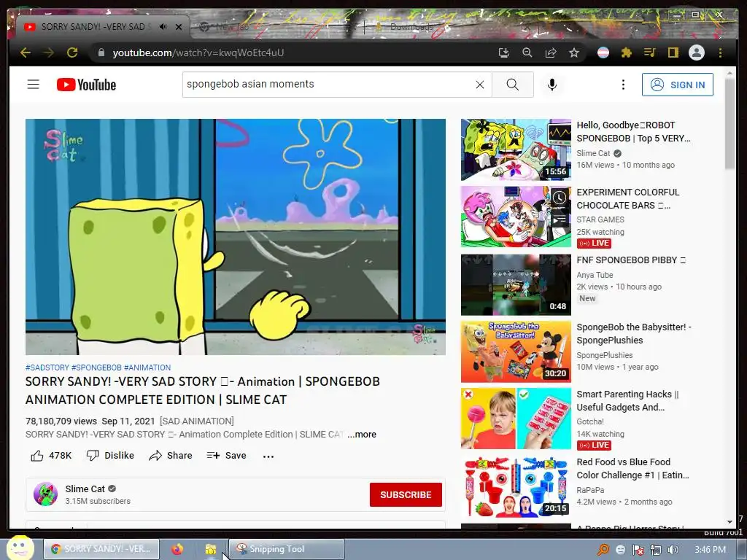Open Slime Cat channel avatar
The width and height of the screenshot is (747, 560).
click(45, 494)
